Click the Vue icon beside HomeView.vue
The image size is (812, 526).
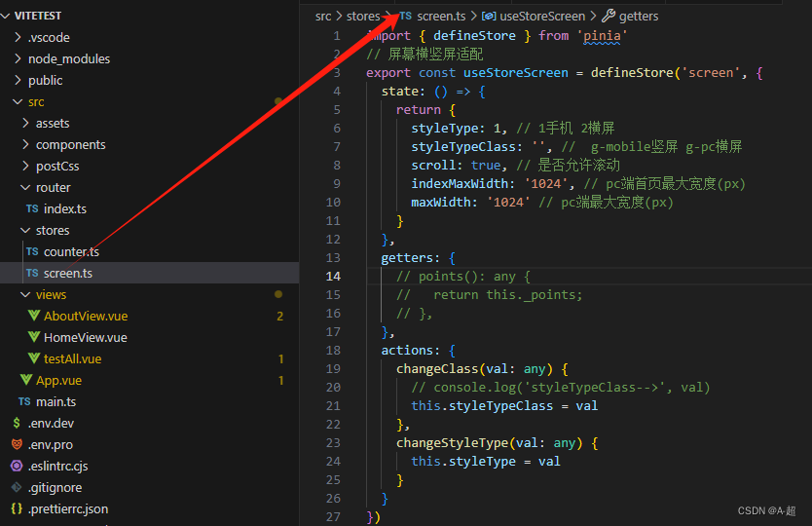click(x=34, y=337)
